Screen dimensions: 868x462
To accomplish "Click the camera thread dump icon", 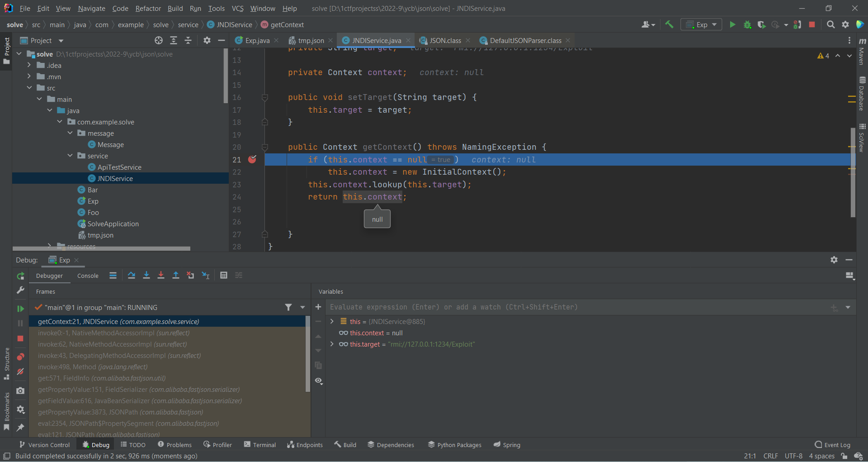I will coord(20,391).
